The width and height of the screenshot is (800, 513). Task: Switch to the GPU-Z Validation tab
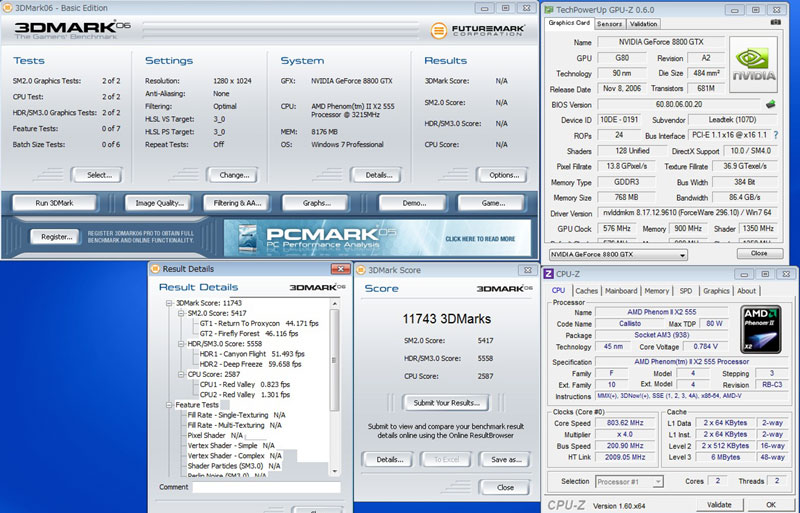(x=643, y=24)
